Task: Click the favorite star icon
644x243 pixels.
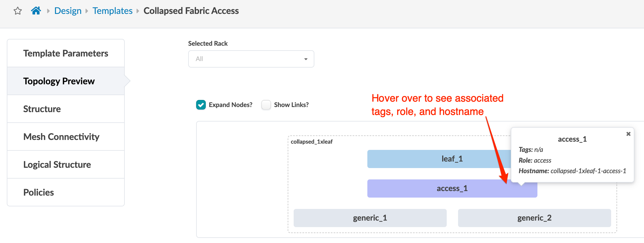Action: (x=18, y=11)
